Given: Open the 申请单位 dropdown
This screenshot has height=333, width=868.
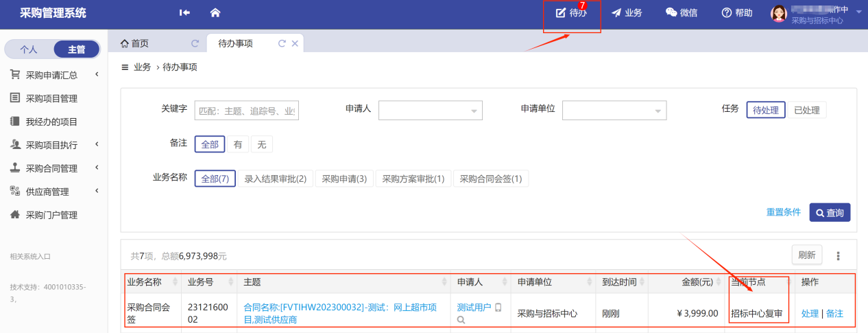Looking at the screenshot, I should click(614, 111).
